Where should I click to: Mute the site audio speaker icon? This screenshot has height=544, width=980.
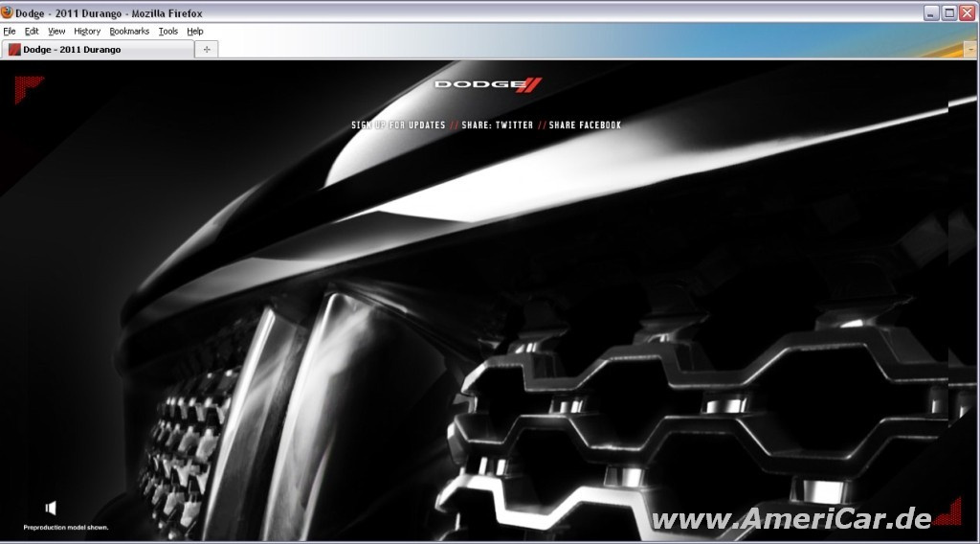pos(51,508)
